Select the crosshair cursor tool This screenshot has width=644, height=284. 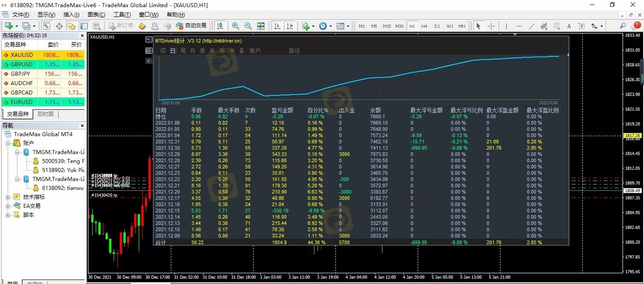(491, 26)
